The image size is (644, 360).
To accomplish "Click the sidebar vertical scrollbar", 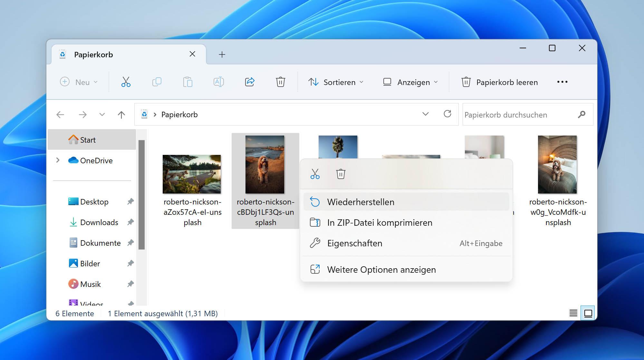I will click(141, 194).
